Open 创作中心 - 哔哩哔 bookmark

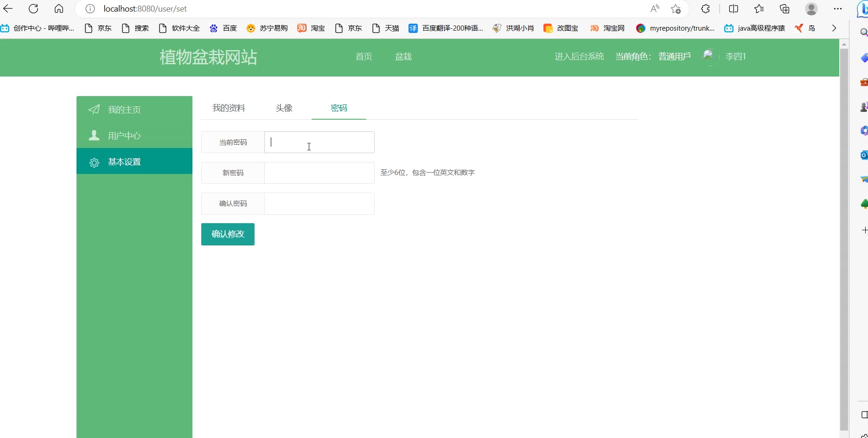37,28
